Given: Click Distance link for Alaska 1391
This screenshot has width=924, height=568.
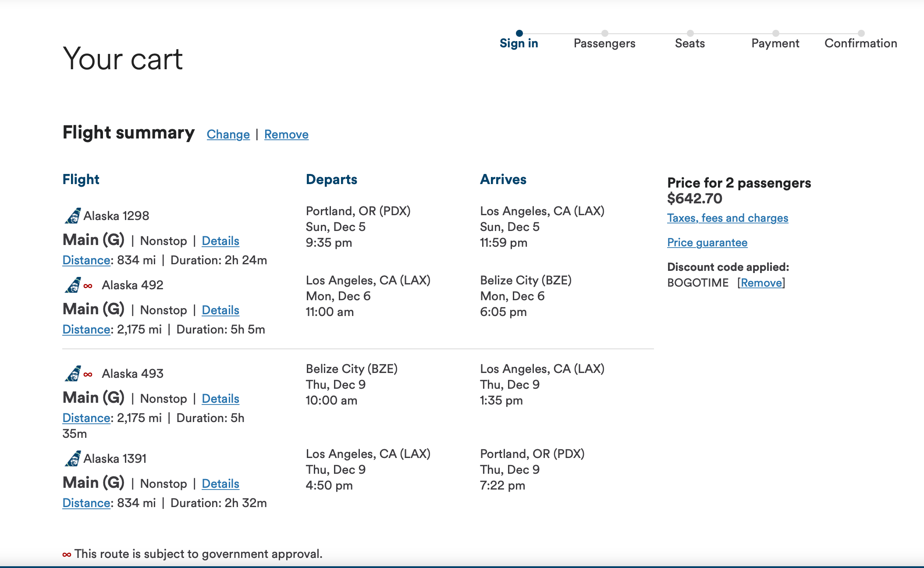Looking at the screenshot, I should coord(86,503).
